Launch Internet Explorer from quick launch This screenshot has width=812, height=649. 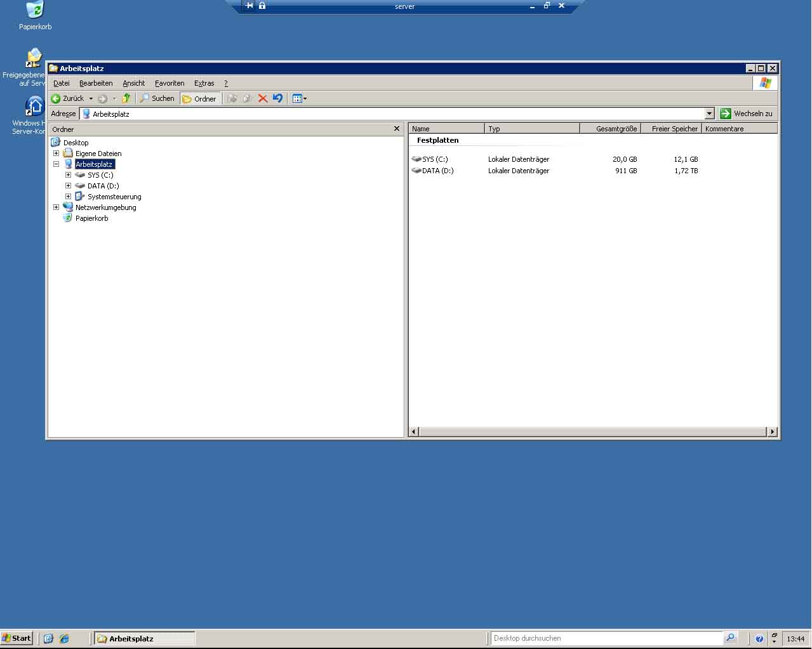point(64,639)
